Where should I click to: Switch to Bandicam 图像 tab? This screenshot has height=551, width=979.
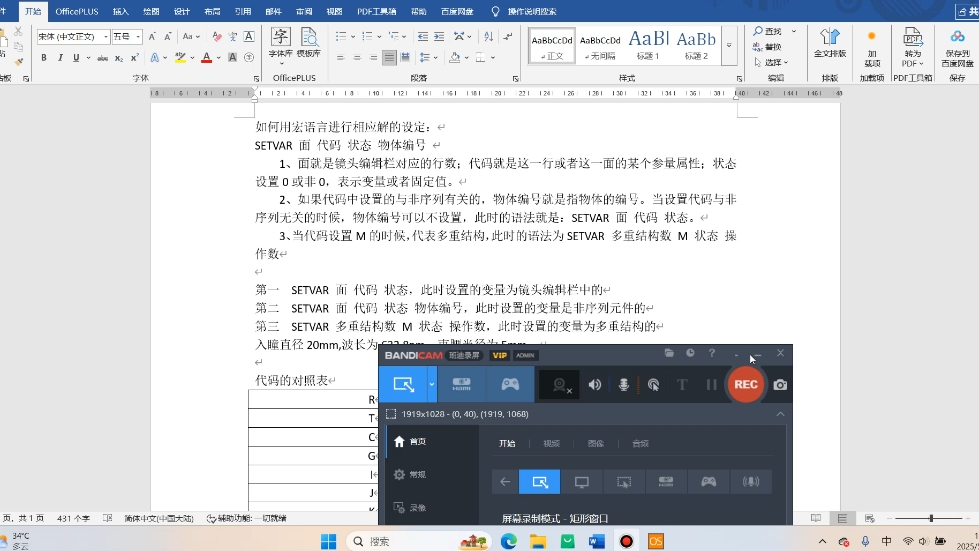click(596, 443)
